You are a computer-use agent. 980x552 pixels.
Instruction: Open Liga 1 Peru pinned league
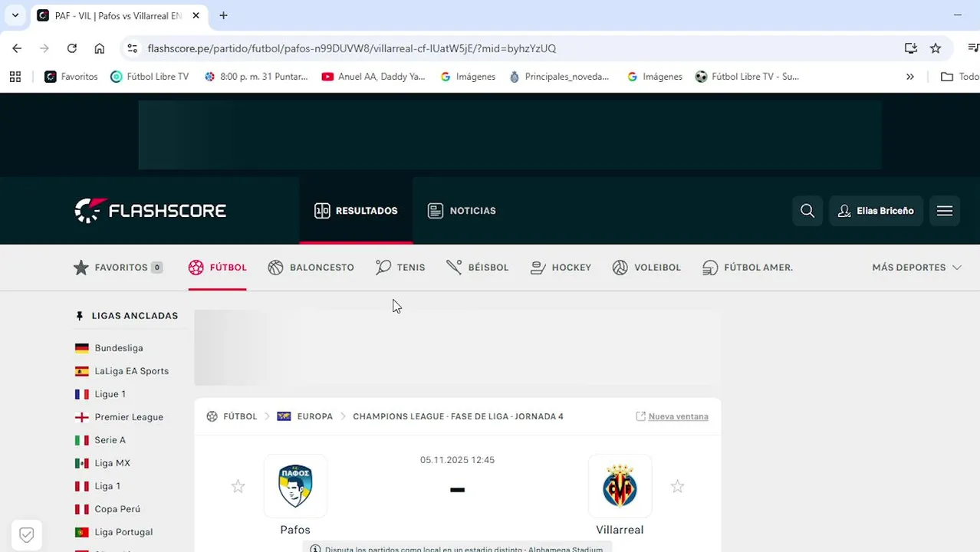coord(107,486)
